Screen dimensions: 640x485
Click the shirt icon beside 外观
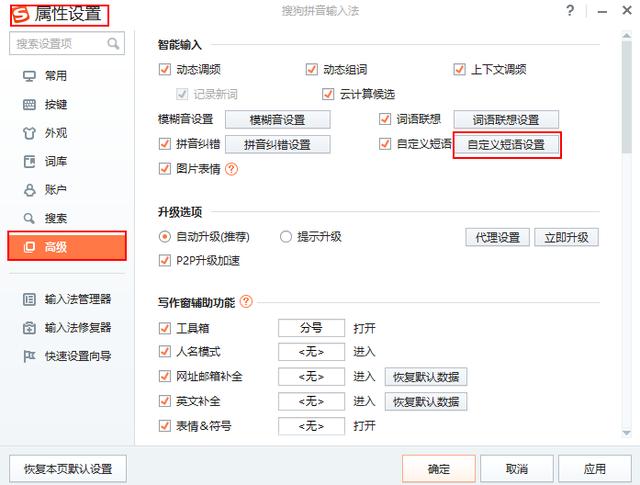click(29, 133)
